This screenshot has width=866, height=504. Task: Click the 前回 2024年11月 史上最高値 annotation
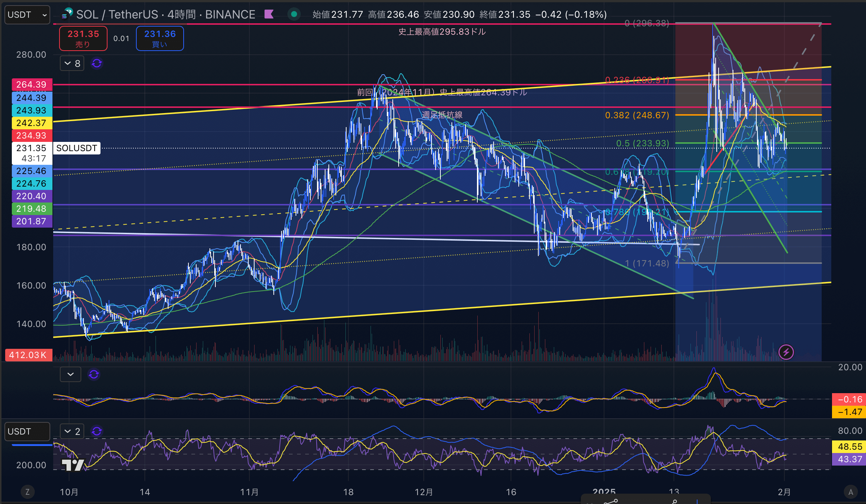(x=442, y=92)
